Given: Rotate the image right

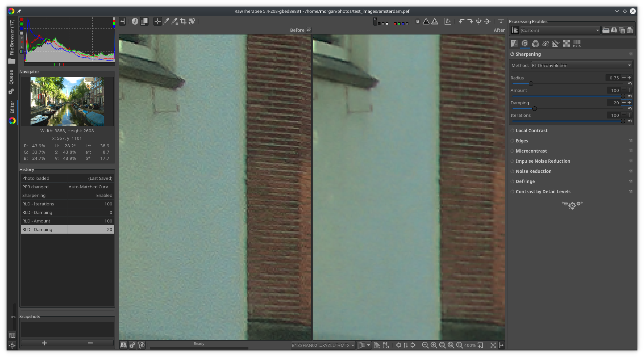Looking at the screenshot, I should (x=470, y=22).
